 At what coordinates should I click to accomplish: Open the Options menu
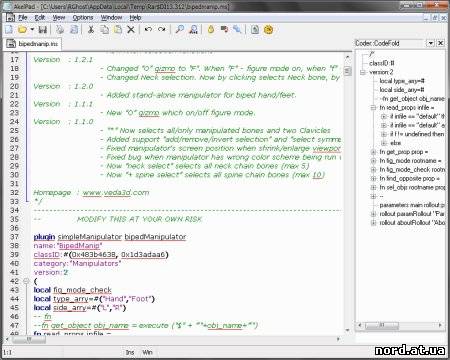[83, 17]
